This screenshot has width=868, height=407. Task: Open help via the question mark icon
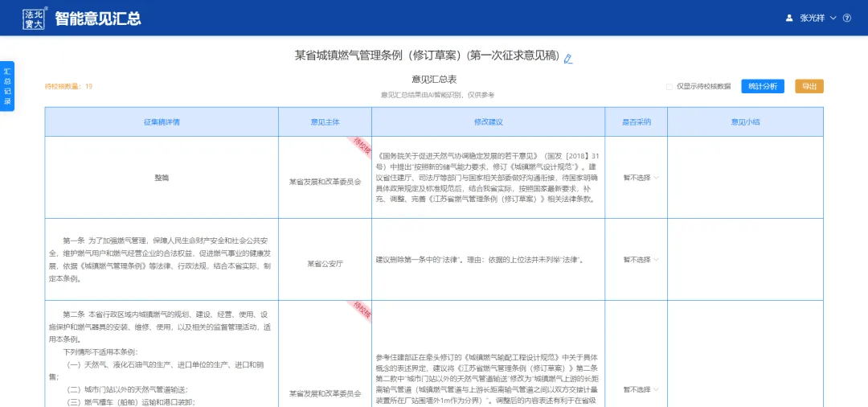846,18
